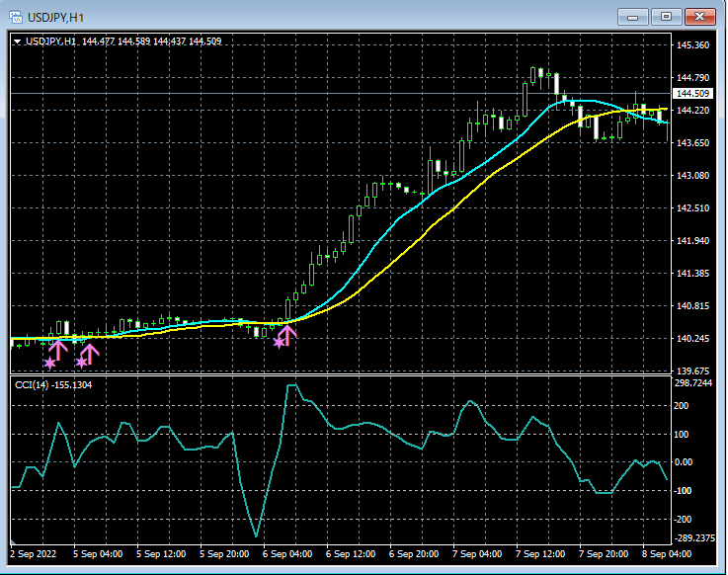Click the CCI scale maximum 298.7244
Image resolution: width=728 pixels, height=575 pixels.
click(x=693, y=383)
